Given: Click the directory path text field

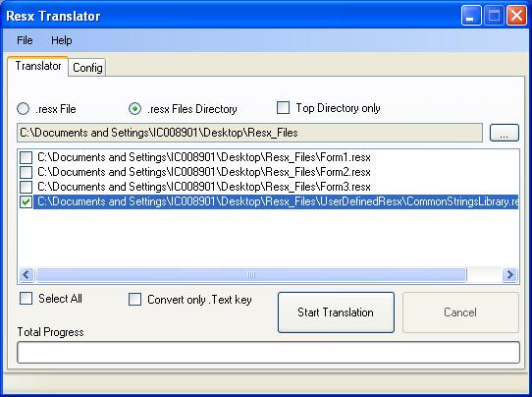Looking at the screenshot, I should [249, 133].
